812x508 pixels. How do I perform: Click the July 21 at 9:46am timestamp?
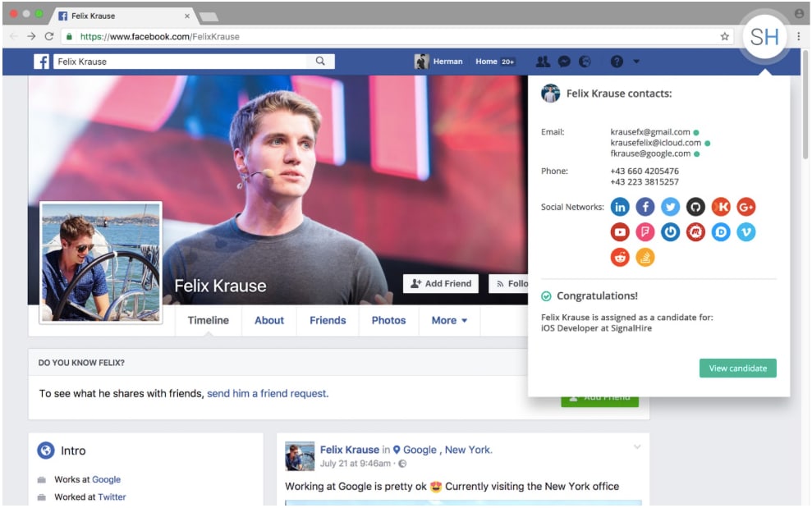(356, 464)
